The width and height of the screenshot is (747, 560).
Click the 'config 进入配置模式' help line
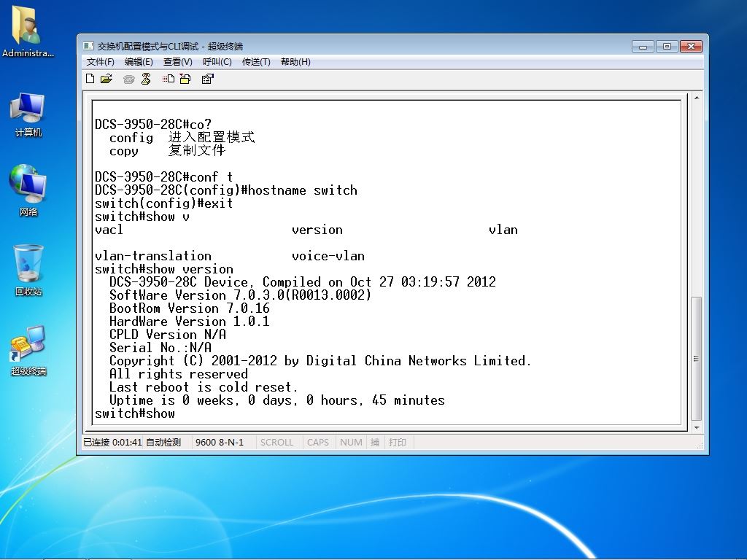pyautogui.click(x=182, y=138)
